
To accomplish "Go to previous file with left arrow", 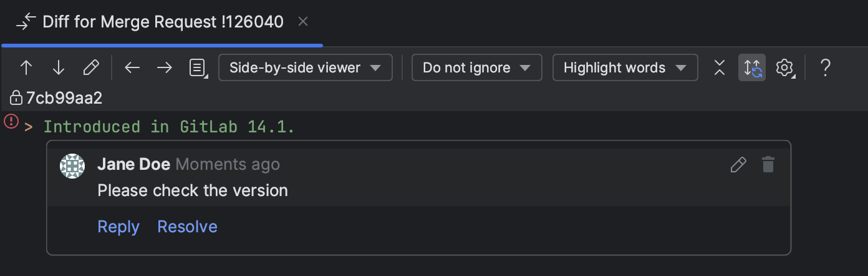I will (x=132, y=67).
